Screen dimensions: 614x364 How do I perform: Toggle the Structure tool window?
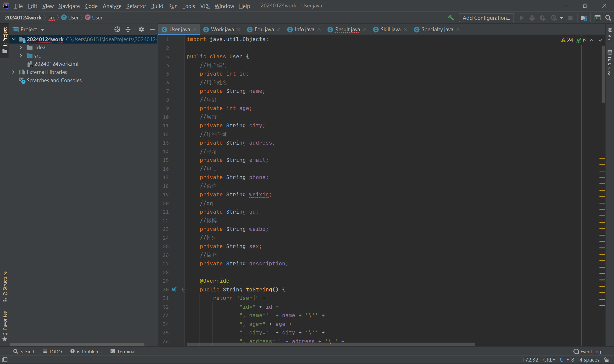(x=5, y=286)
